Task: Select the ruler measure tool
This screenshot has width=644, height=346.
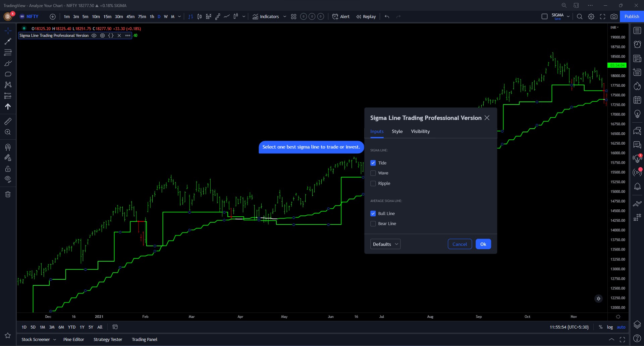Action: [8, 121]
